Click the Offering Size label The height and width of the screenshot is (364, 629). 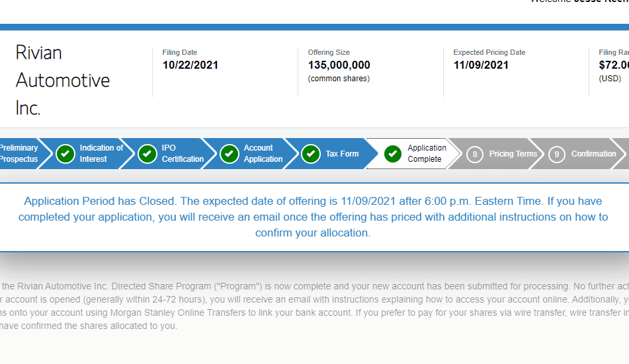point(329,52)
